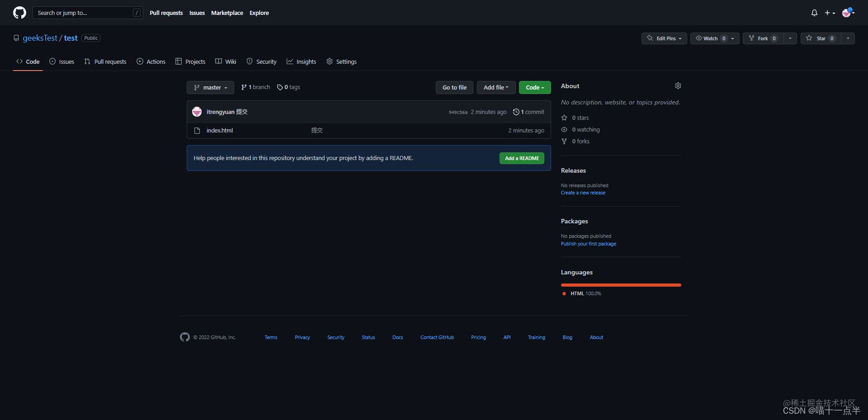Open the geeksTest owner link
The width and height of the screenshot is (868, 420).
point(40,38)
